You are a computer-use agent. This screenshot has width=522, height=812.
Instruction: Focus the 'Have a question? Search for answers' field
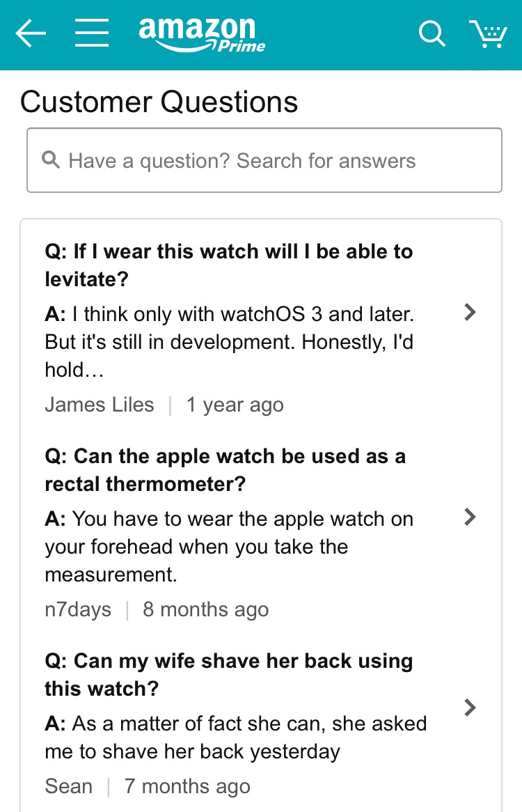[264, 160]
